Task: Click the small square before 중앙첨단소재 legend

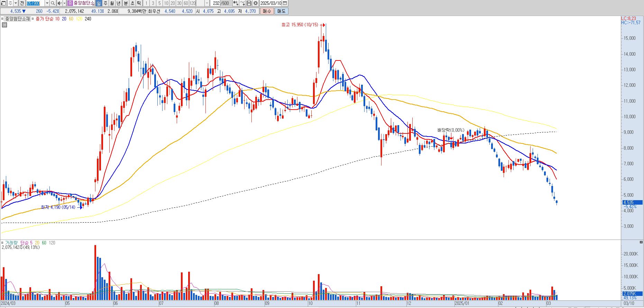Action: 2,19
